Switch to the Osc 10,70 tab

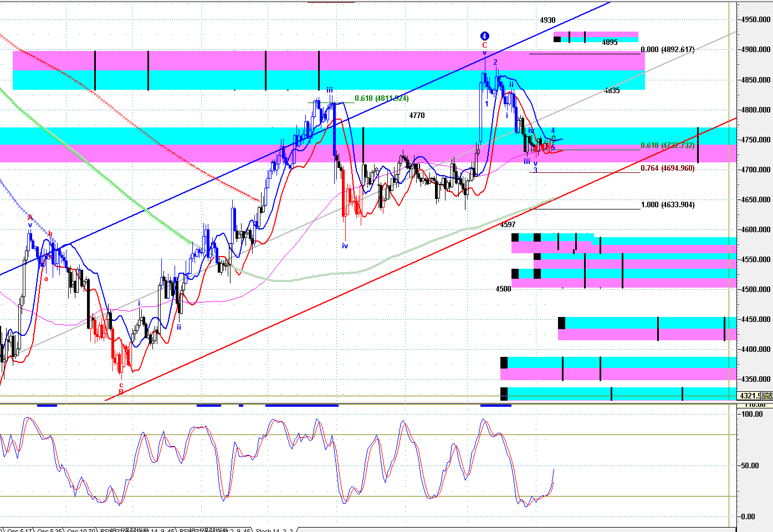click(81, 529)
